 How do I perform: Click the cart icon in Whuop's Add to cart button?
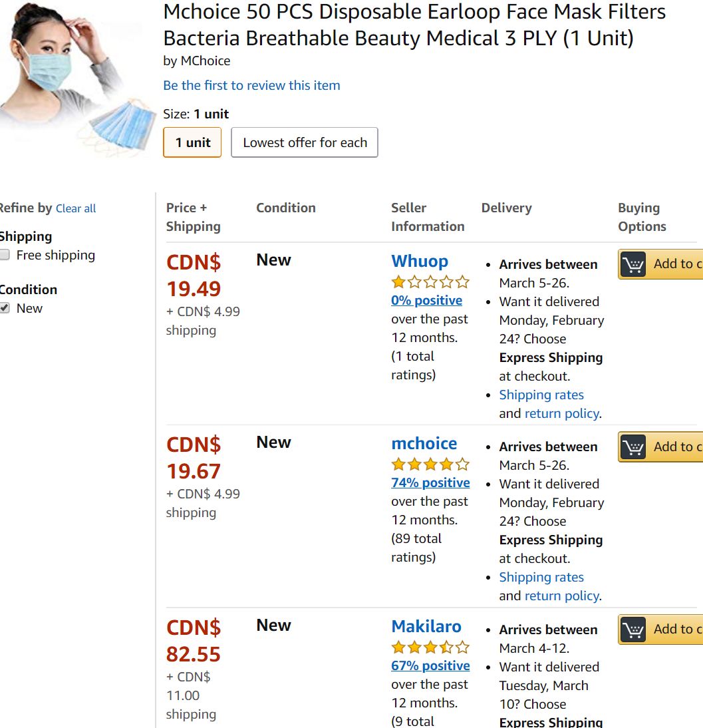(x=633, y=264)
